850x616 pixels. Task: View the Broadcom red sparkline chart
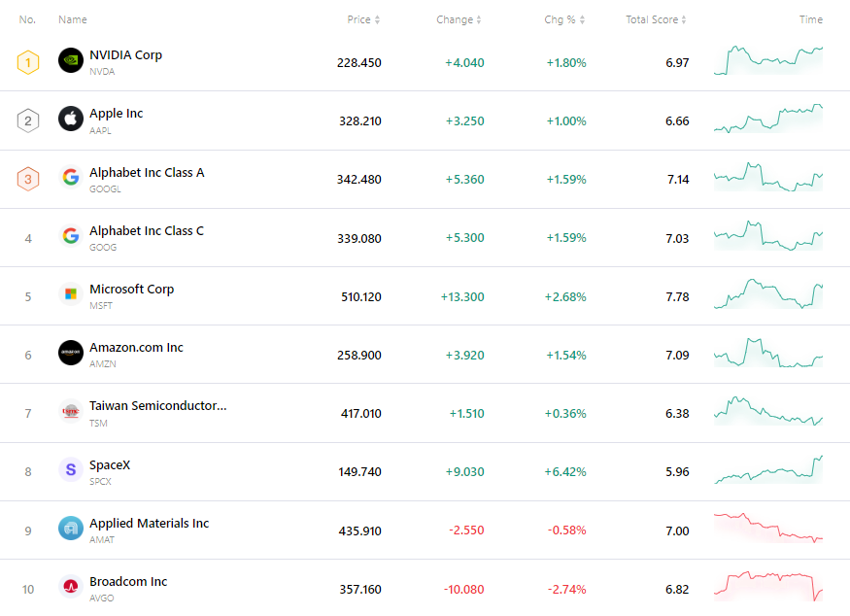768,586
